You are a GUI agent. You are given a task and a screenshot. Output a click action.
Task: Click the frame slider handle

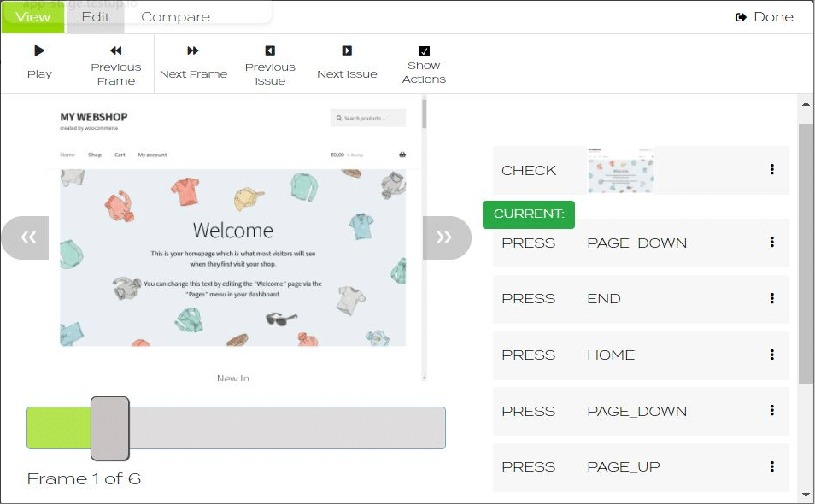tap(109, 428)
